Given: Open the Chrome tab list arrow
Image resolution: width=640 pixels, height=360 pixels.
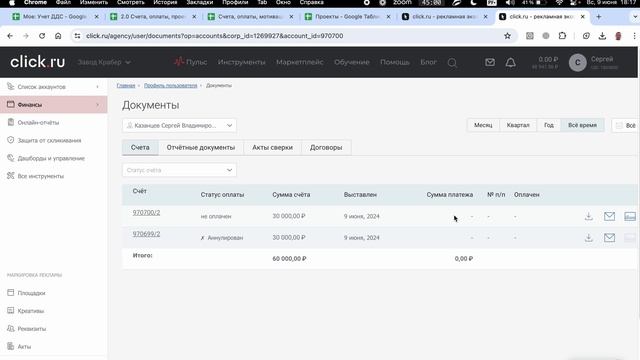Looking at the screenshot, I should point(635,17).
